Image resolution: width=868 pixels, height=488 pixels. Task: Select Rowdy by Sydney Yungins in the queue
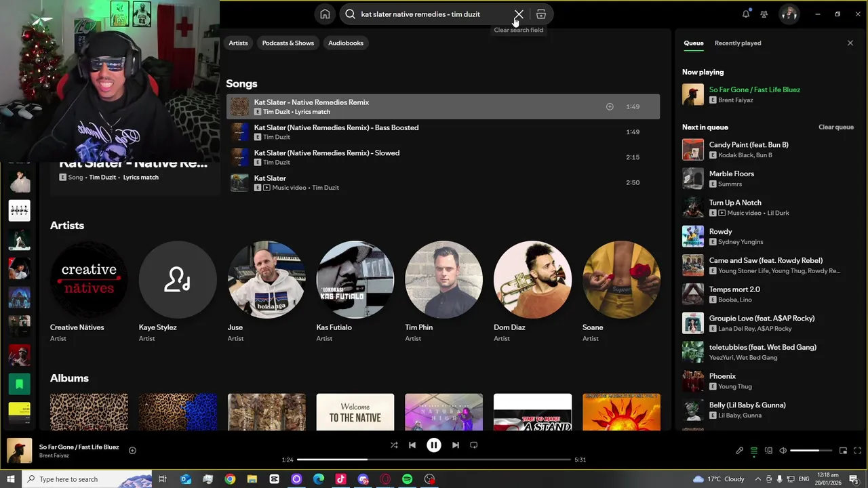pos(769,237)
